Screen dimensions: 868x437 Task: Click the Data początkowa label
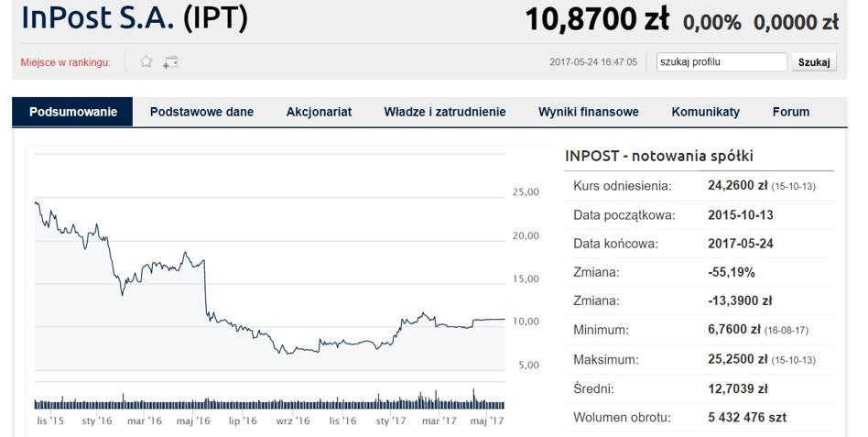pos(624,215)
